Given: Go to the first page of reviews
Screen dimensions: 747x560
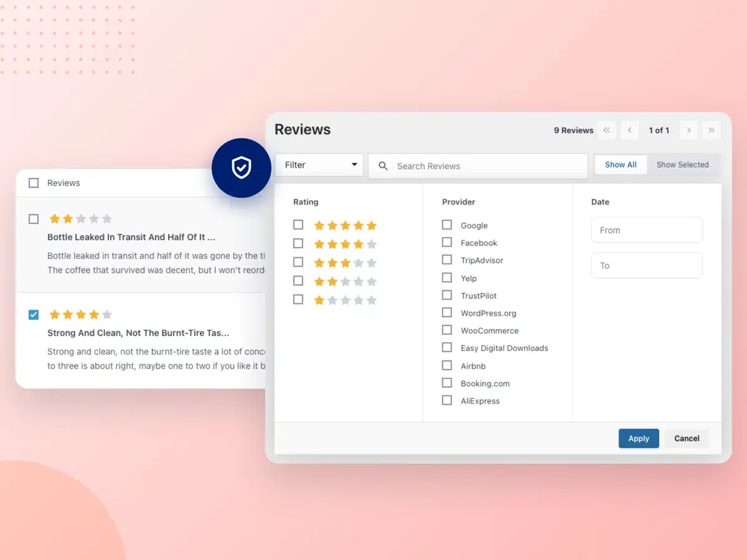Looking at the screenshot, I should pos(607,130).
